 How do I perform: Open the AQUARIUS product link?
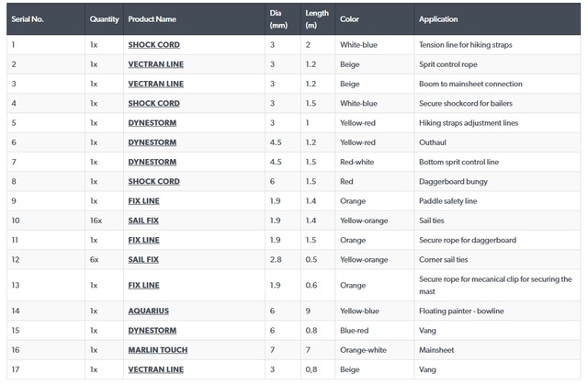(149, 311)
